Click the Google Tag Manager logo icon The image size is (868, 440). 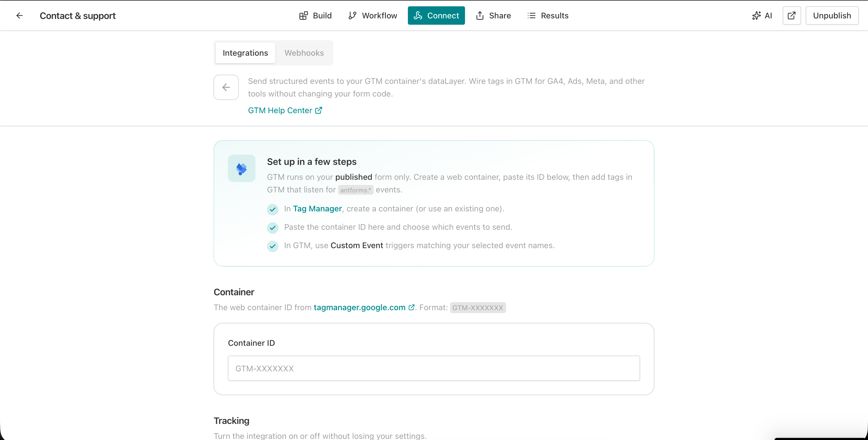(x=241, y=168)
